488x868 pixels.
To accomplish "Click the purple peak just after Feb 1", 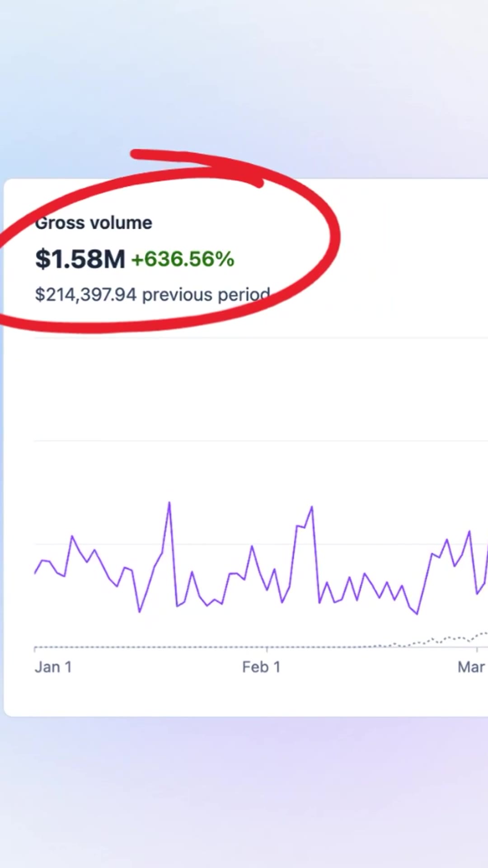I will pyautogui.click(x=311, y=507).
